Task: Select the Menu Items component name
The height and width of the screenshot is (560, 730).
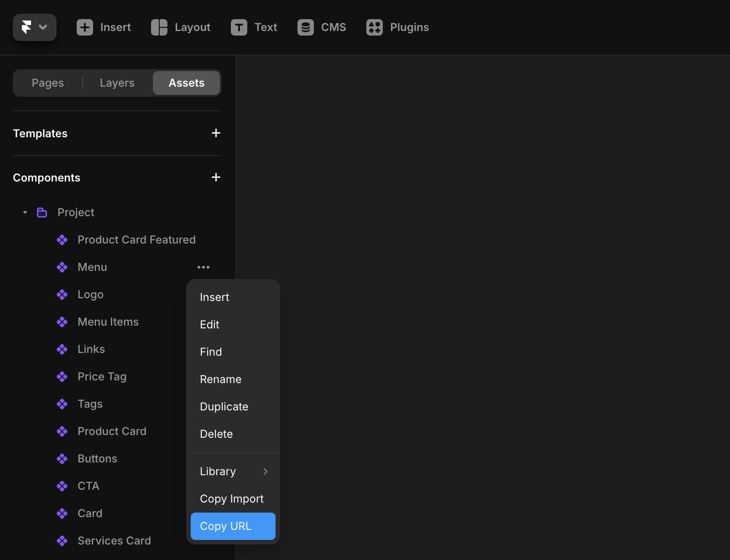Action: pyautogui.click(x=108, y=322)
